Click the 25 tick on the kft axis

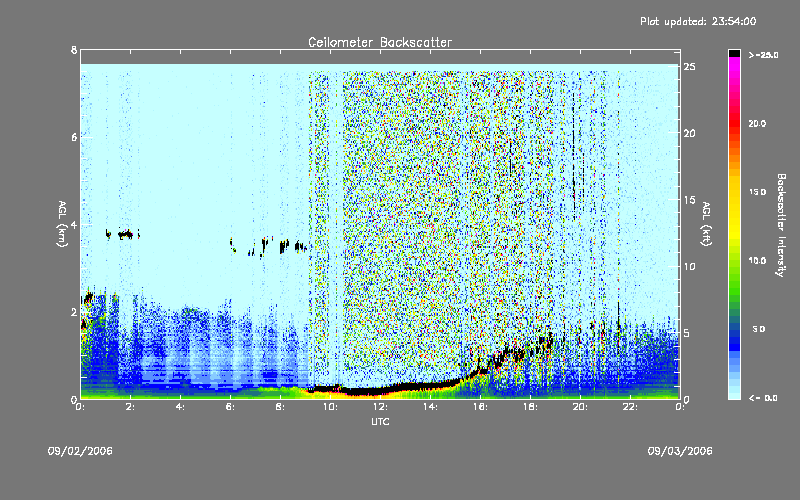689,67
